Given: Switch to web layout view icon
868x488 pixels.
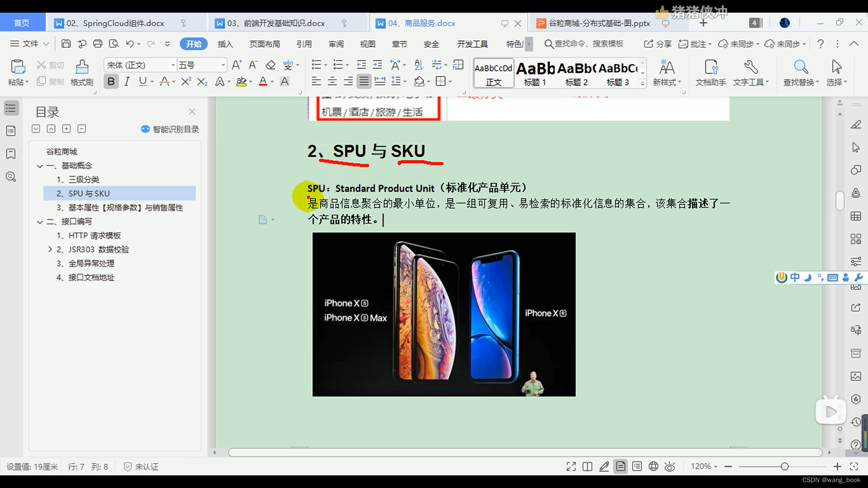Looking at the screenshot, I should click(653, 467).
